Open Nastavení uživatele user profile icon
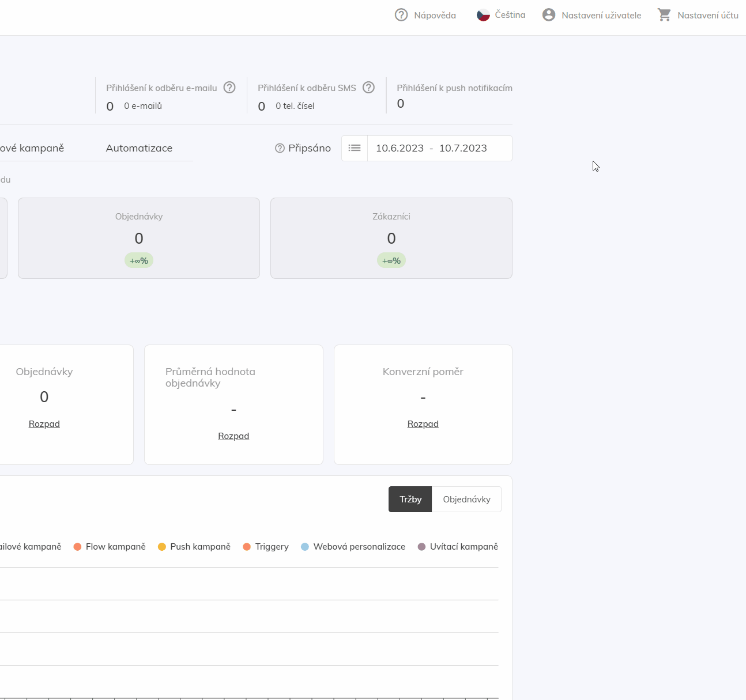This screenshot has height=700, width=746. pyautogui.click(x=549, y=15)
